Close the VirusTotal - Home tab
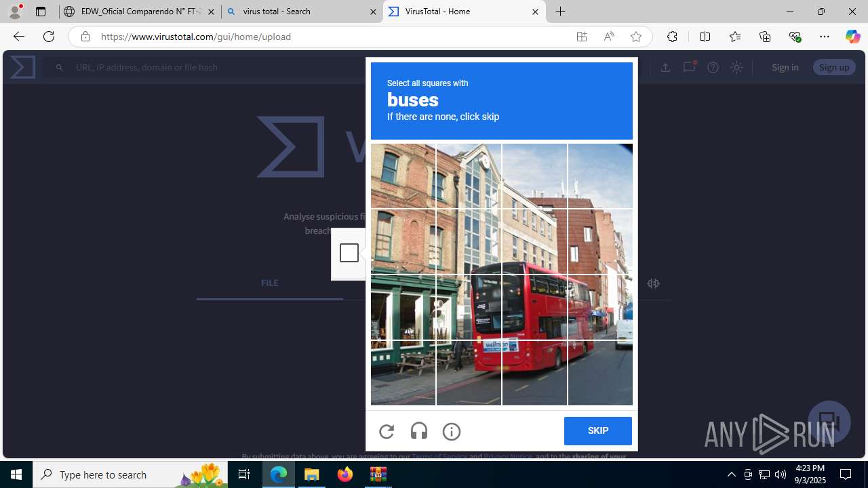Image resolution: width=868 pixels, height=488 pixels. (x=535, y=12)
